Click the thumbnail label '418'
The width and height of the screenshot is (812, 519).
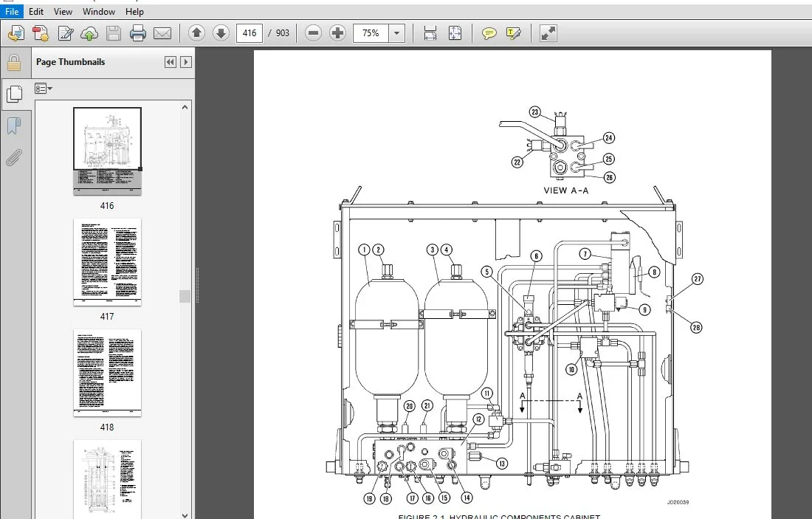click(107, 427)
